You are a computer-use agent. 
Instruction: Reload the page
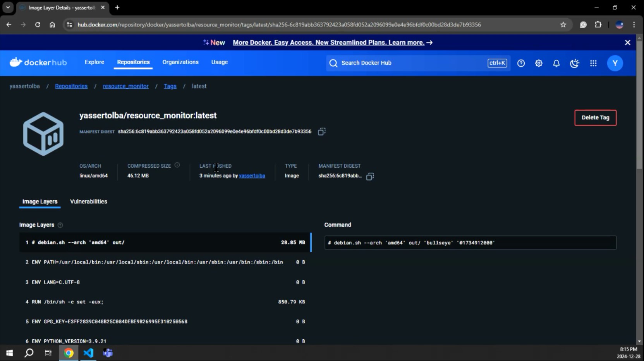[x=38, y=24]
